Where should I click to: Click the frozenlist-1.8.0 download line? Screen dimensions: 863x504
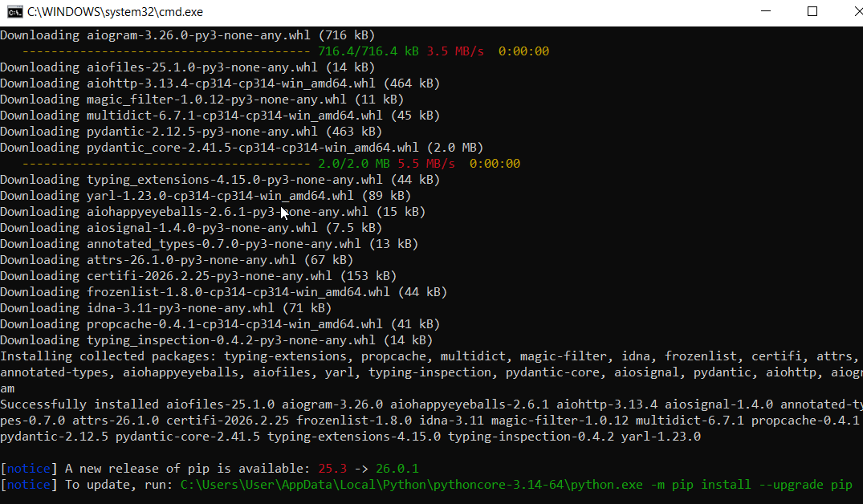pyautogui.click(x=223, y=291)
